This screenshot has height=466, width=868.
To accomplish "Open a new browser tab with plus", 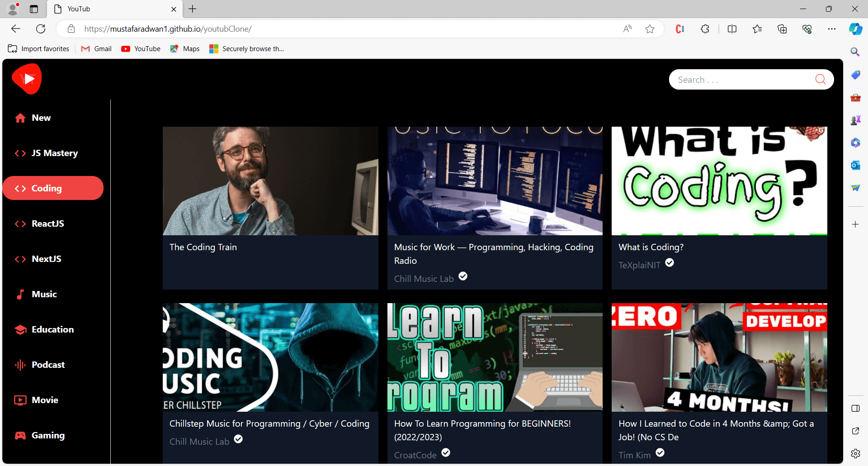I will pyautogui.click(x=193, y=9).
